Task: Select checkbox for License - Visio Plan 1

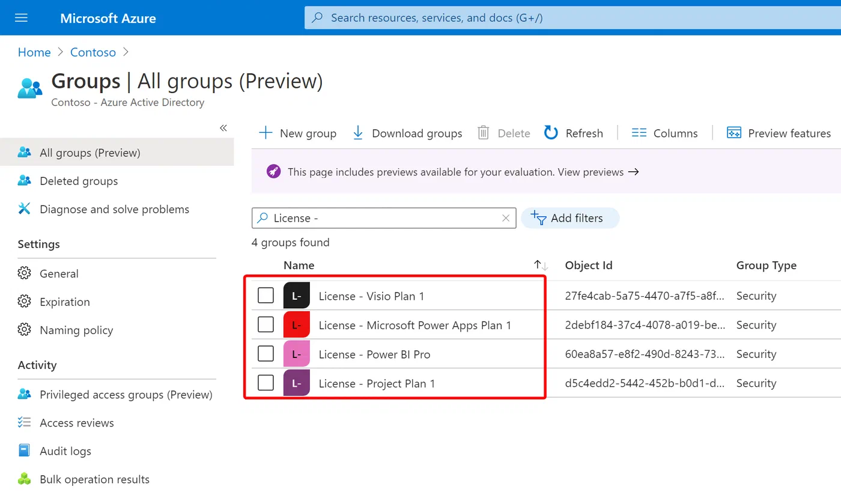Action: click(266, 296)
